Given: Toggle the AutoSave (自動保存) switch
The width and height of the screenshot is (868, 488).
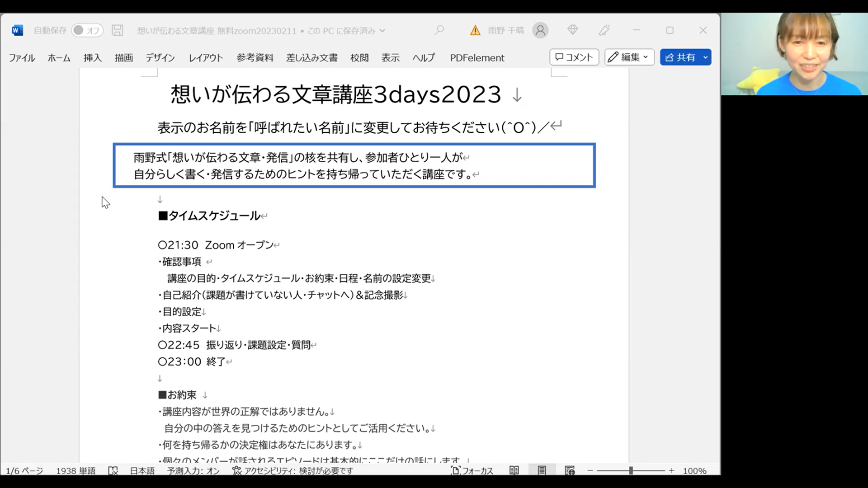Looking at the screenshot, I should (87, 30).
